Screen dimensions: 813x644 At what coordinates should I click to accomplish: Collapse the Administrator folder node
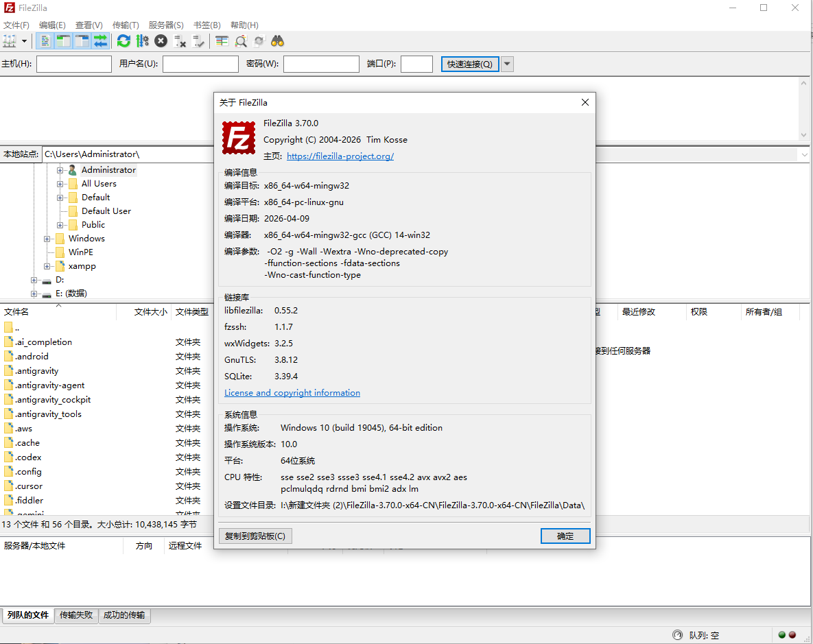tap(61, 169)
